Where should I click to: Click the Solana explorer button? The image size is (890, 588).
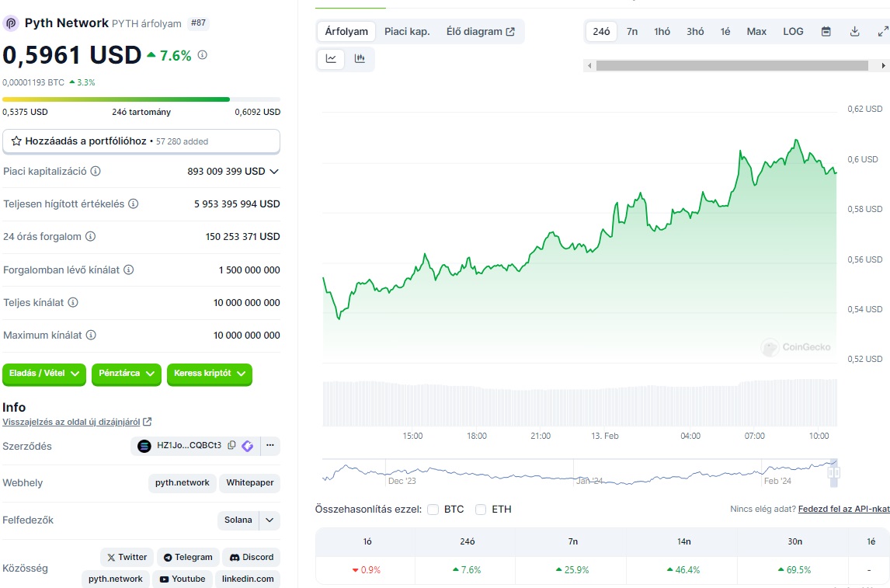point(238,520)
